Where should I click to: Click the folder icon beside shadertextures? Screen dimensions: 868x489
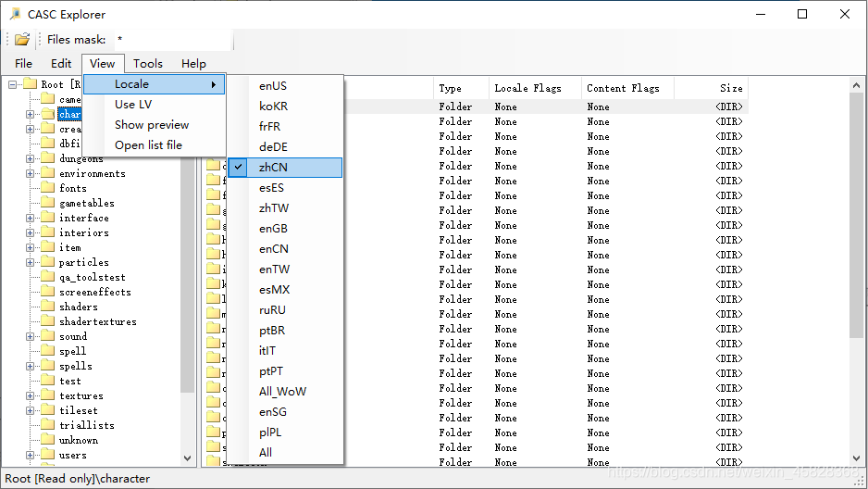[48, 321]
